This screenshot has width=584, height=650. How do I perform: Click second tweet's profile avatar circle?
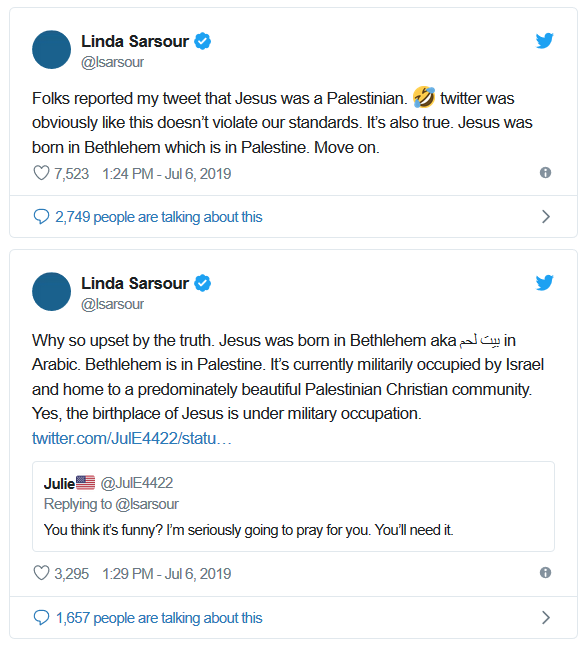click(x=51, y=291)
